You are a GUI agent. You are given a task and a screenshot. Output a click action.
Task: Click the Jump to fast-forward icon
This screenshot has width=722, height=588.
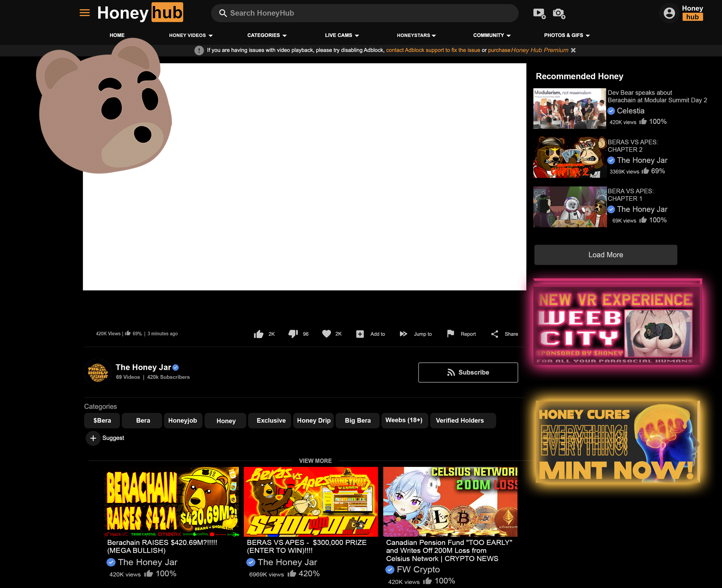(403, 334)
